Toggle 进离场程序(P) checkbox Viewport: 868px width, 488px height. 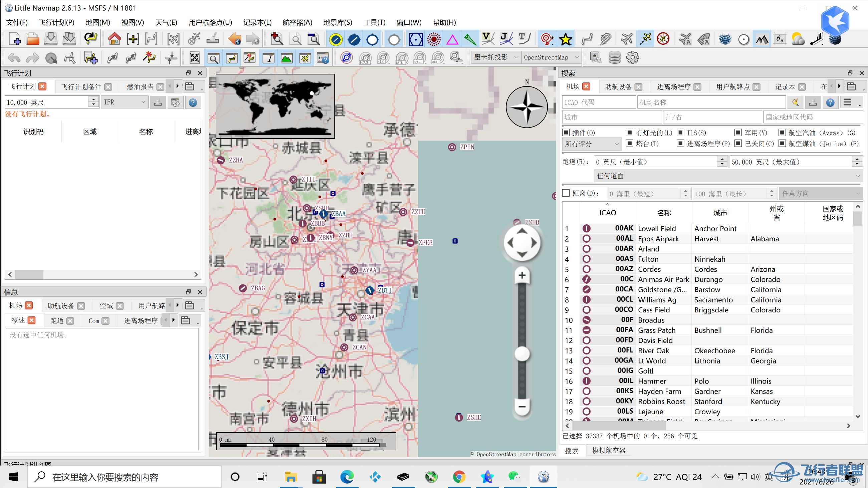[680, 144]
